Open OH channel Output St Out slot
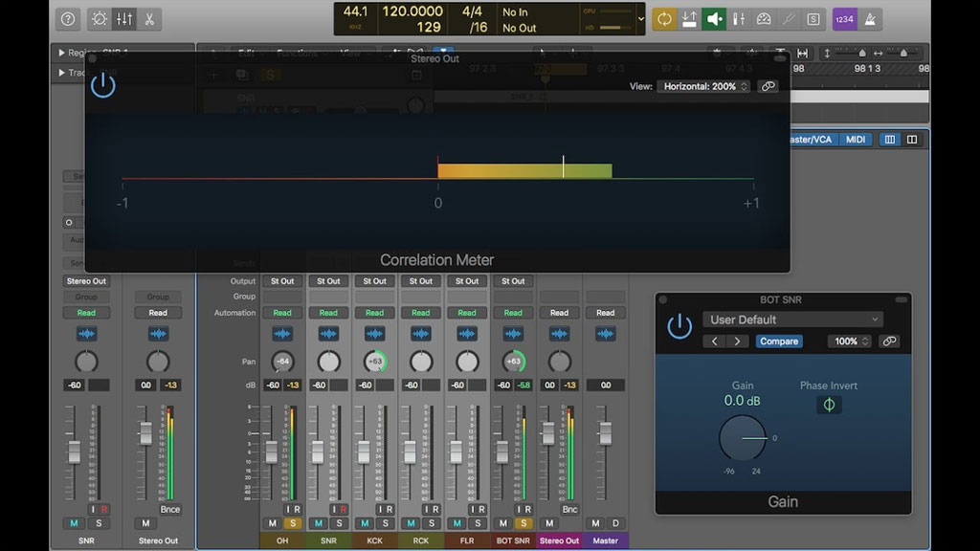980x551 pixels. click(282, 281)
